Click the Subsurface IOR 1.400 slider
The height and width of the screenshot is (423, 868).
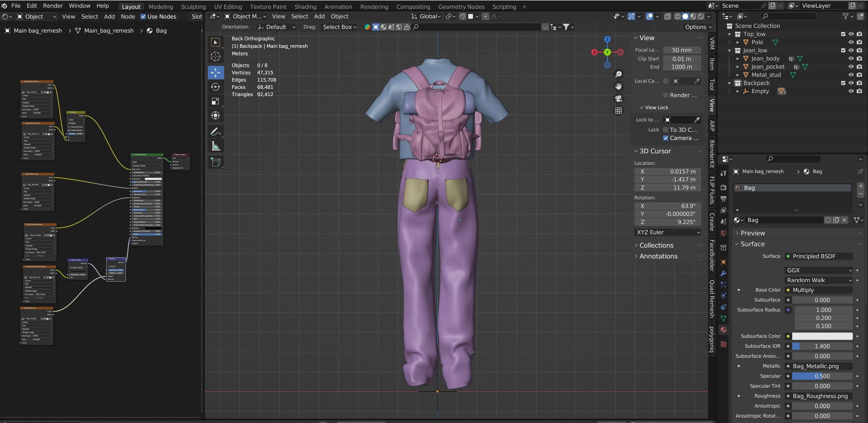tap(822, 346)
